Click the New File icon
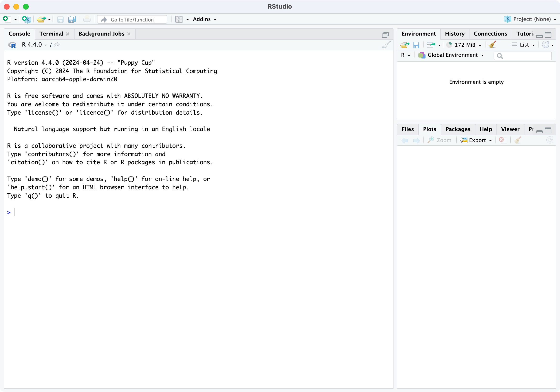The image size is (560, 392). click(6, 19)
